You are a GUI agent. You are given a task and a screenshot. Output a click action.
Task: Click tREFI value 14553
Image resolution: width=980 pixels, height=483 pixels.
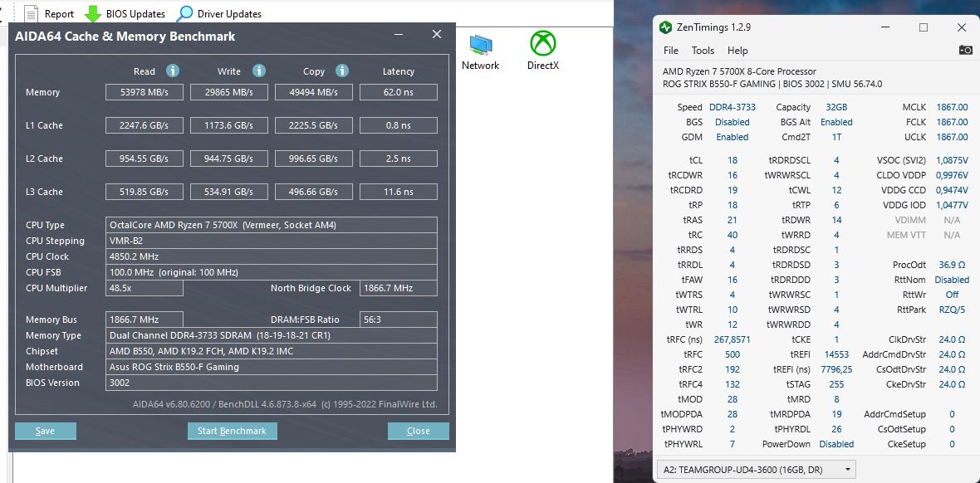point(836,354)
